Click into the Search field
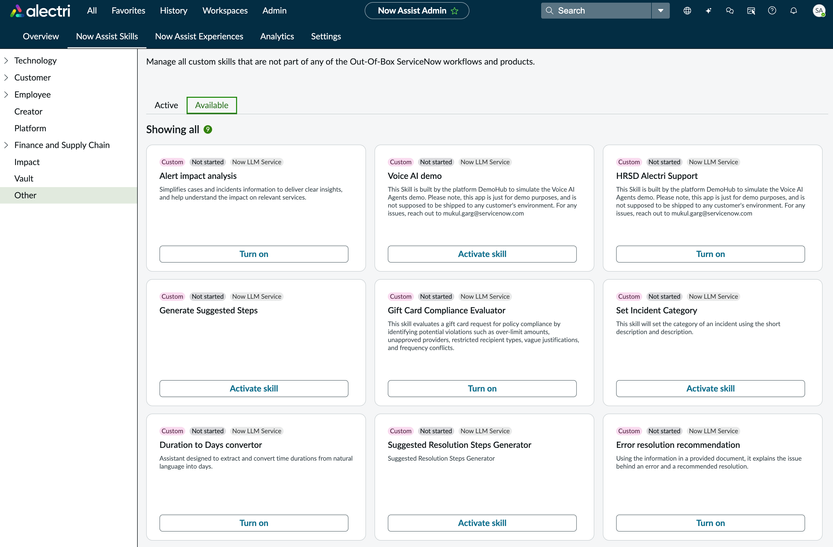The width and height of the screenshot is (833, 547). click(x=600, y=11)
